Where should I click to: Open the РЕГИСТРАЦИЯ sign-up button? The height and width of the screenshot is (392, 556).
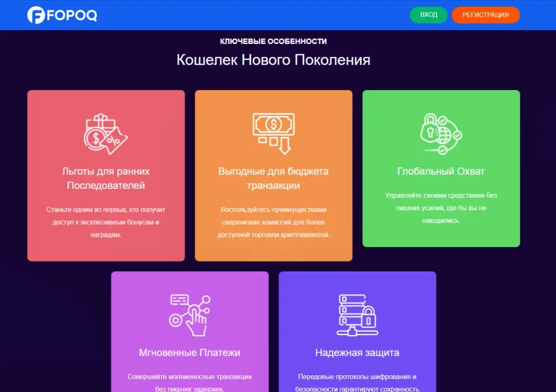click(x=485, y=15)
